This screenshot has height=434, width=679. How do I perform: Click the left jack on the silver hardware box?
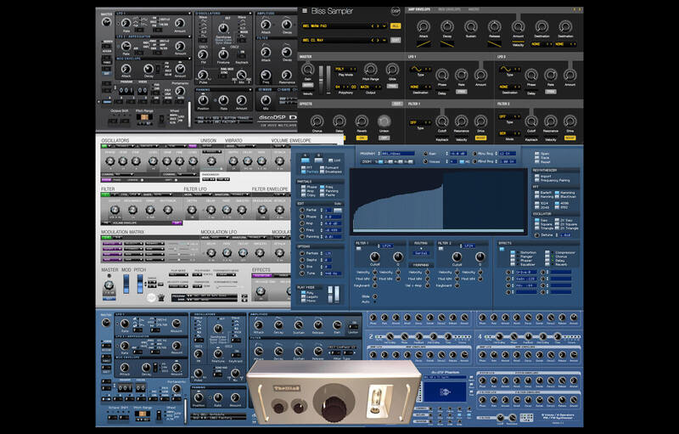(279, 407)
